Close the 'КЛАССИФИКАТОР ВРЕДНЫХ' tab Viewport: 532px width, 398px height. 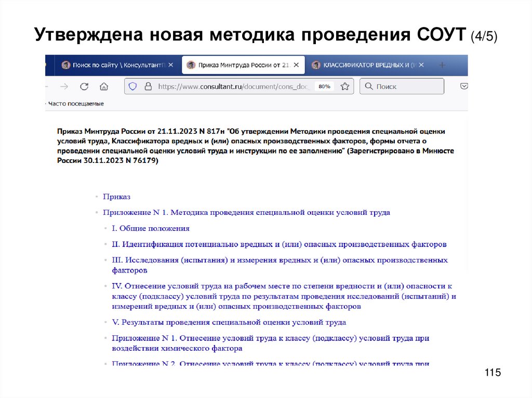421,65
